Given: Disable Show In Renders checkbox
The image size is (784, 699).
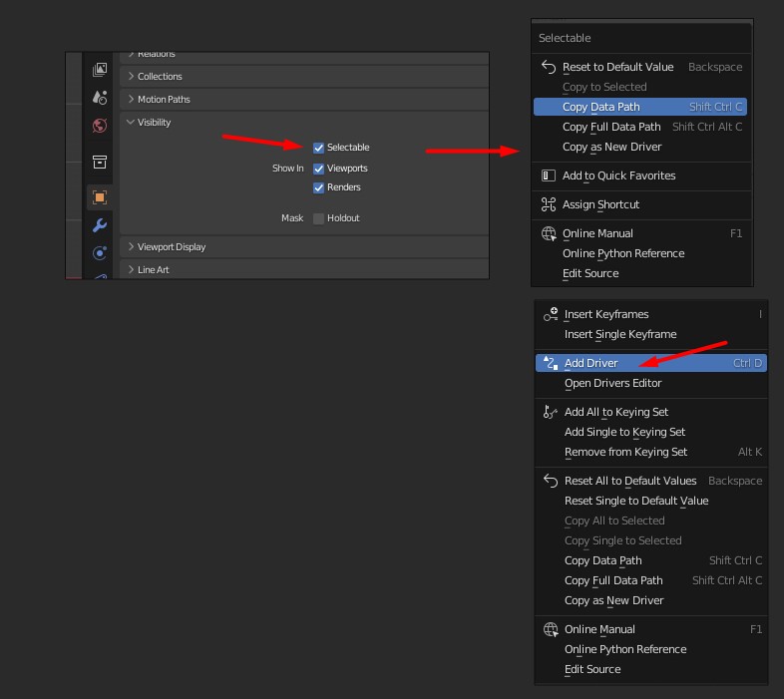Looking at the screenshot, I should click(318, 187).
